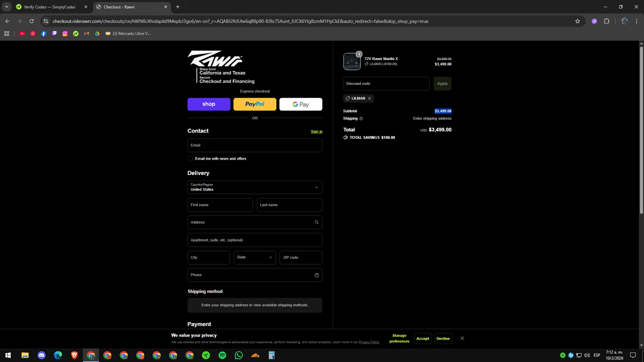
Task: Open the State dropdown
Action: 255,257
